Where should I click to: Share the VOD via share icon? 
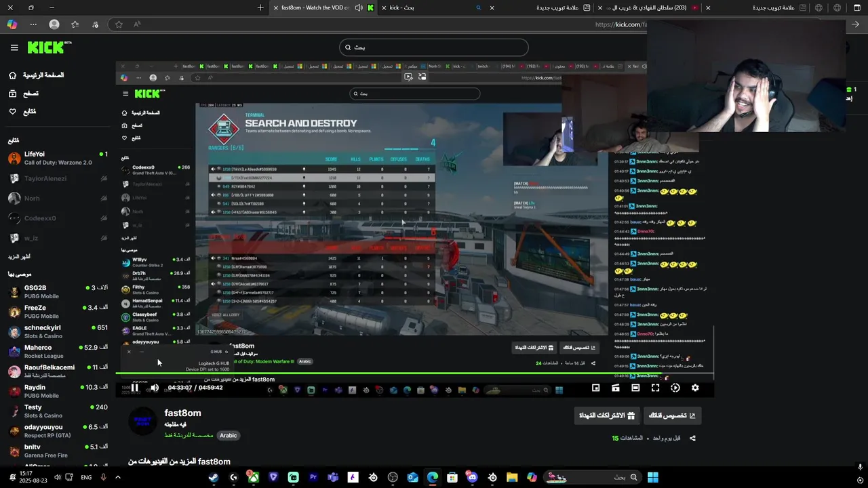[692, 439]
